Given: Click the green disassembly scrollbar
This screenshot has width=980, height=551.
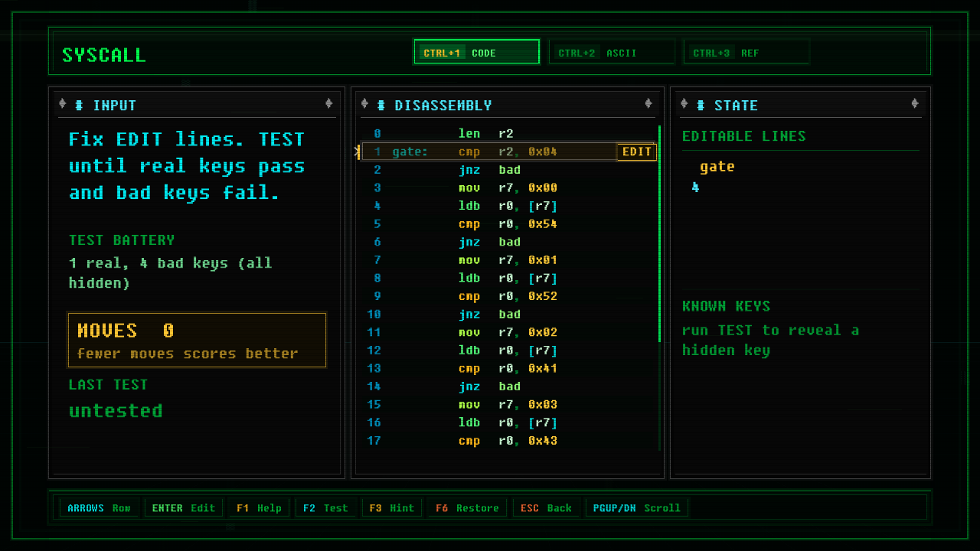Looking at the screenshot, I should coord(659,233).
